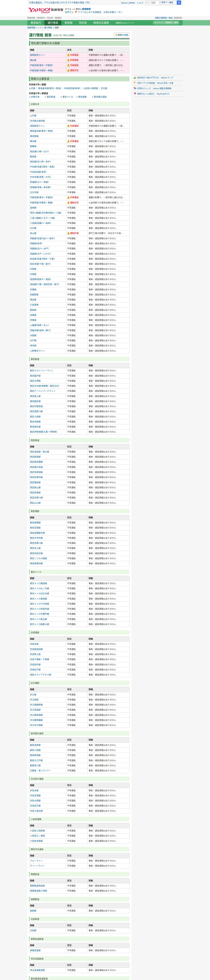Viewport: 210px width, 980px height.
Task: Click the 路線を登録 button
Action: [x=122, y=35]
